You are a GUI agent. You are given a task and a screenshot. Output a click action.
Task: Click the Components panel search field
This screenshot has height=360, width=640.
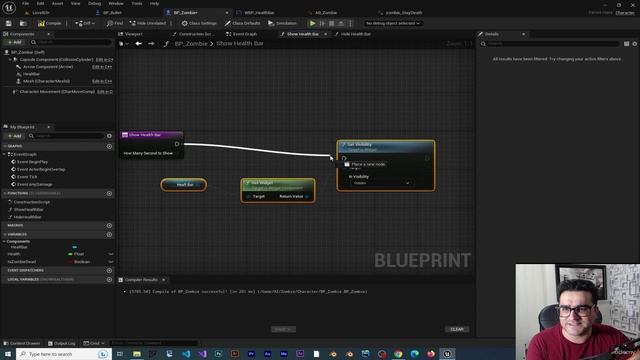coord(72,42)
